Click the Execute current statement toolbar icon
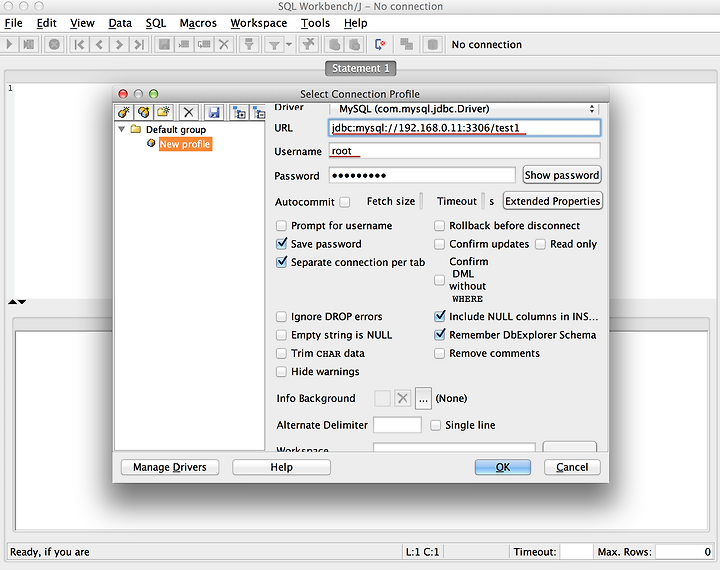 pos(29,45)
